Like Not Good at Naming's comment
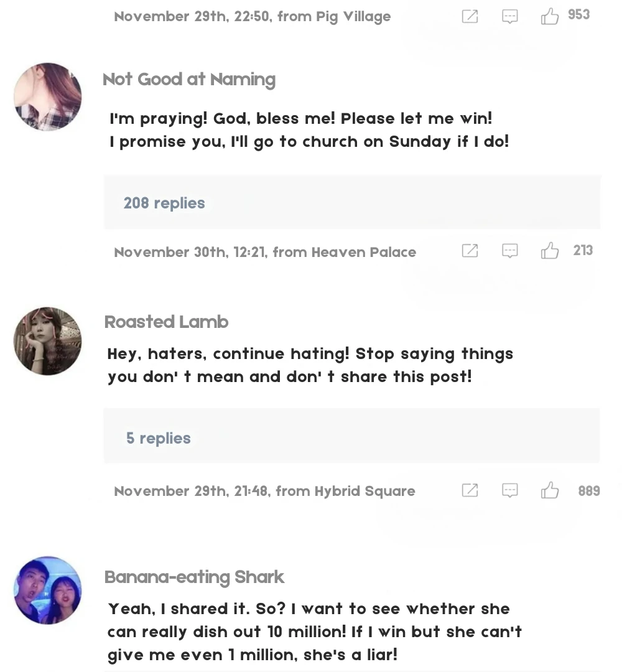This screenshot has height=672, width=622. tap(550, 251)
